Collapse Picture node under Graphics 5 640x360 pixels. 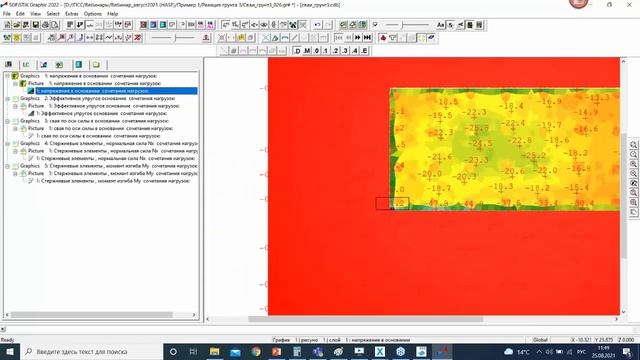coord(16,173)
